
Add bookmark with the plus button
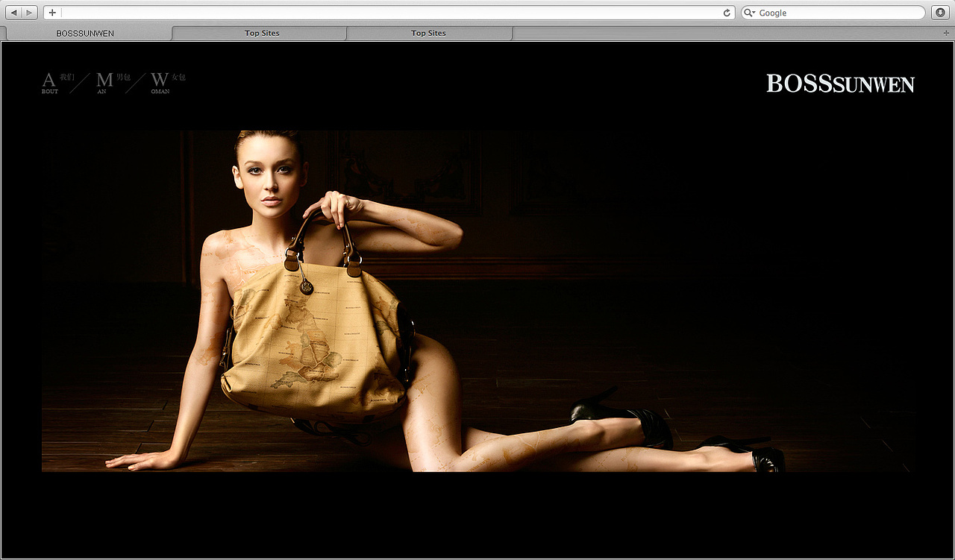click(x=52, y=13)
